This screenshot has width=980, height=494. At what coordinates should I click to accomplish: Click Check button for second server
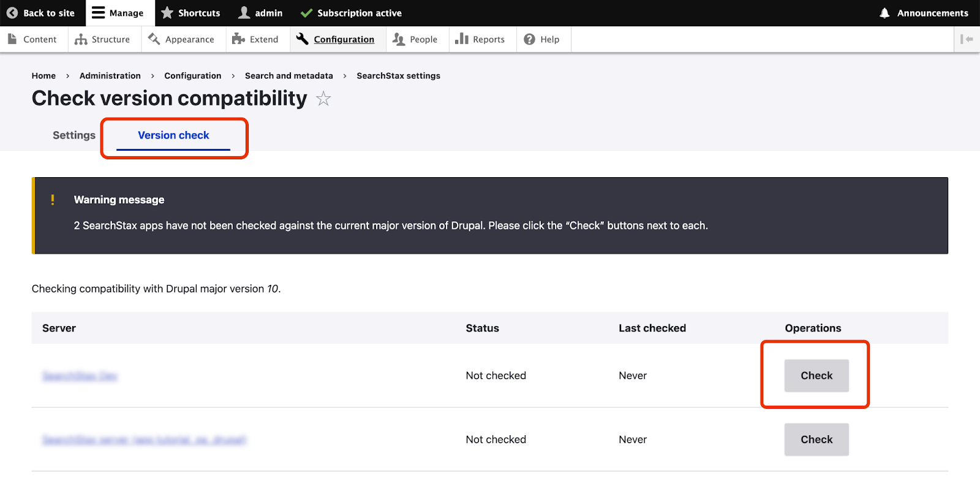tap(816, 439)
